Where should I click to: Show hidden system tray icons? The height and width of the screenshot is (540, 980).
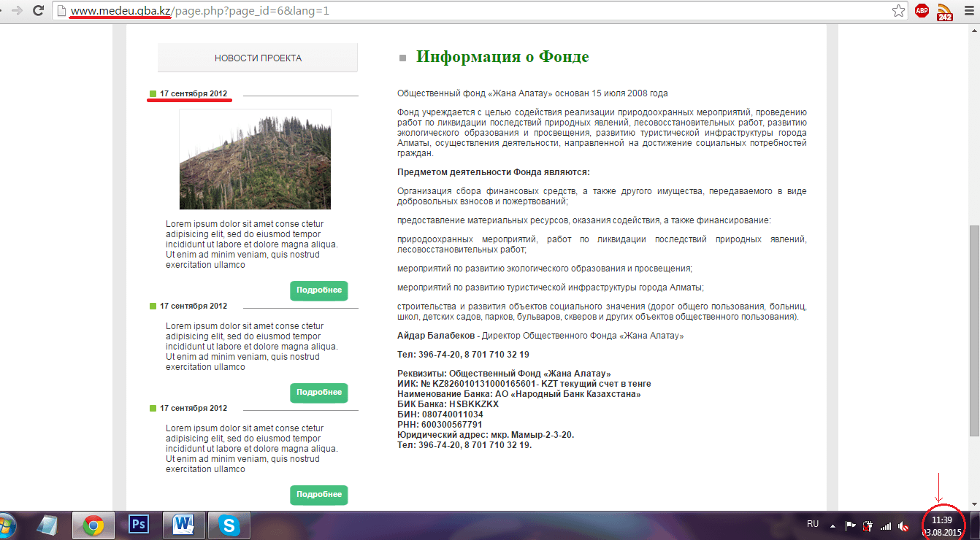tap(832, 525)
